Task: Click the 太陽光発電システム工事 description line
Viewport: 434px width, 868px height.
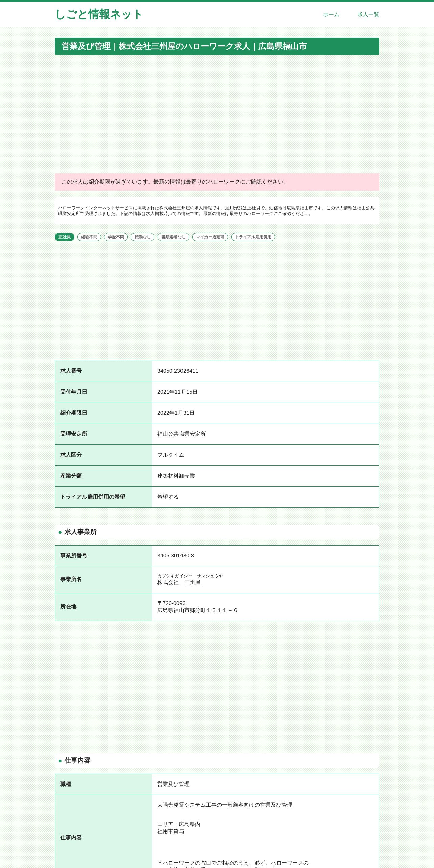Action: tap(225, 805)
